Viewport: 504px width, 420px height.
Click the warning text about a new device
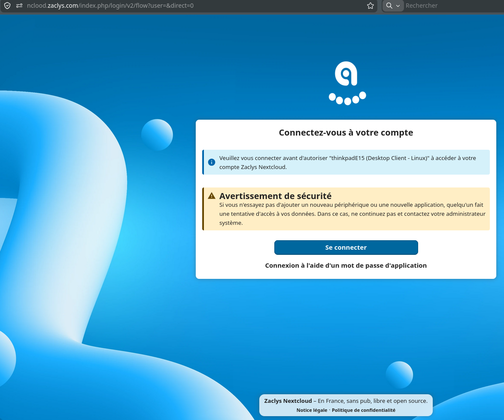[352, 214]
